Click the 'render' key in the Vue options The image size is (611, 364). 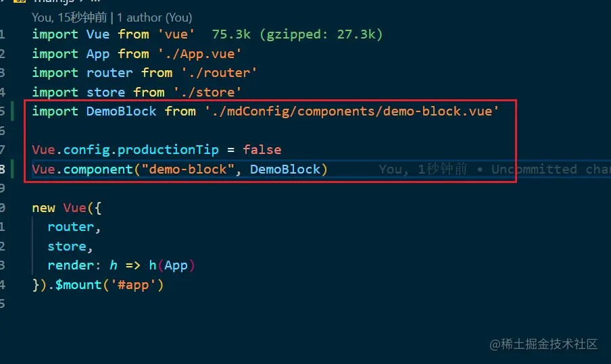point(70,265)
